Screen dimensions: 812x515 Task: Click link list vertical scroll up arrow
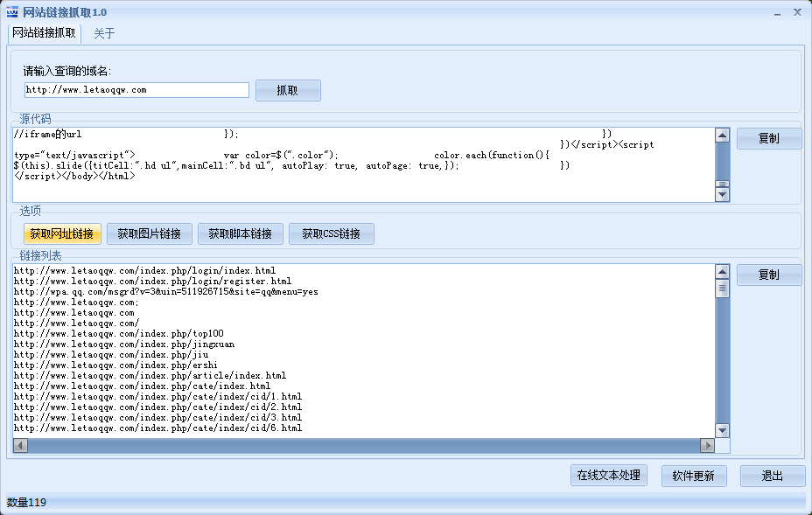pos(723,272)
